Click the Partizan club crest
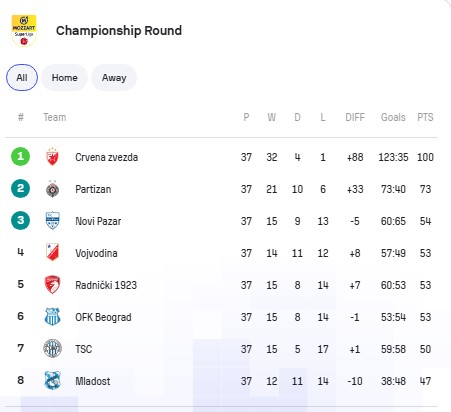This screenshot has width=451, height=412. tap(52, 189)
